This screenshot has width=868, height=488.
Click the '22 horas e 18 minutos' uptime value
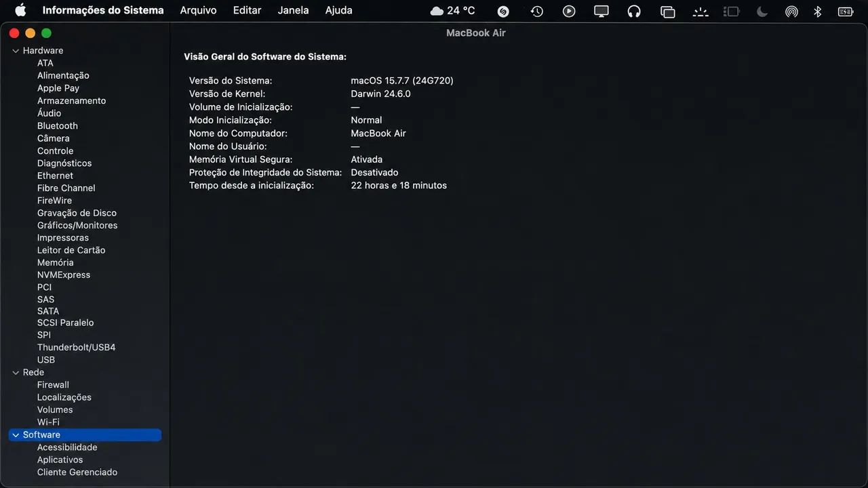[x=399, y=186]
